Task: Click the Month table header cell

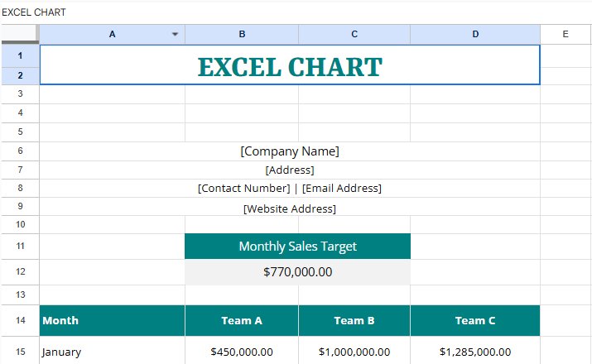Action: (112, 320)
